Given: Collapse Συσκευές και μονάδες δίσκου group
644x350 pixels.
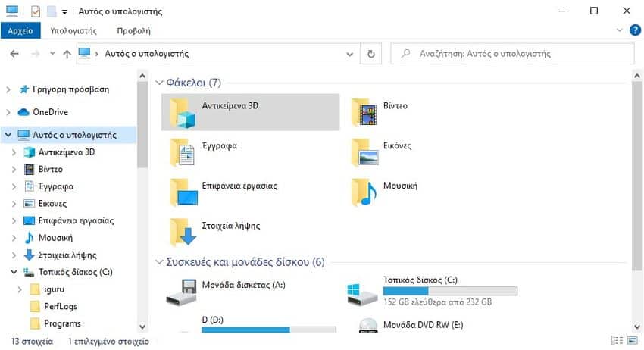Looking at the screenshot, I should pyautogui.click(x=159, y=261).
